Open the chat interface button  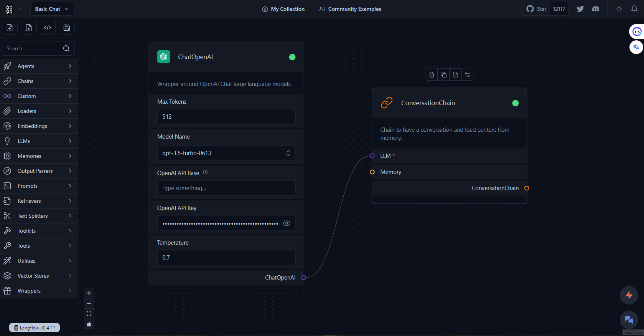[629, 319]
